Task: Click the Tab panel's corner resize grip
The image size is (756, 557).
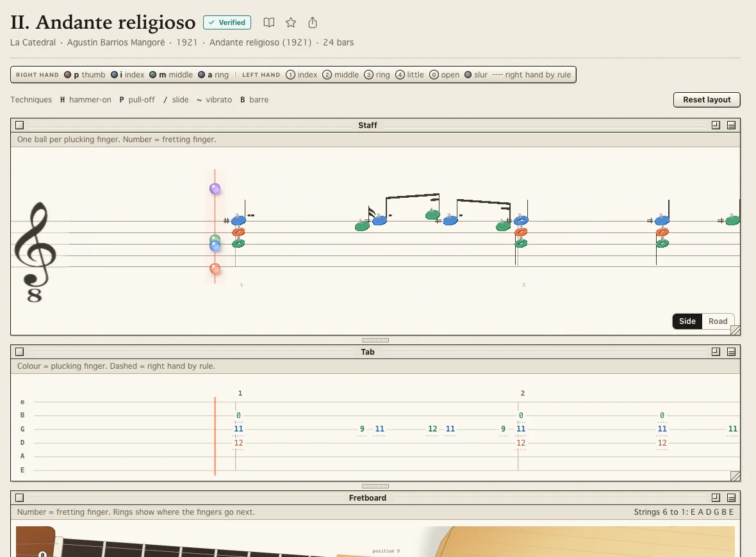Action: pyautogui.click(x=735, y=476)
